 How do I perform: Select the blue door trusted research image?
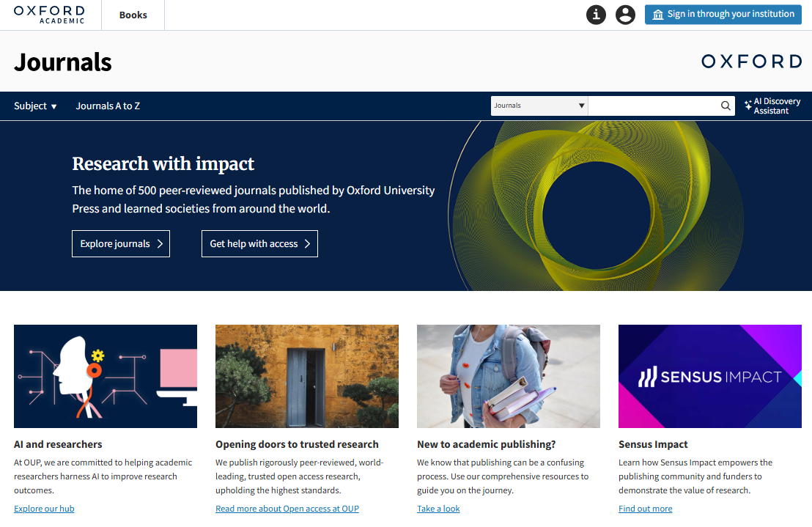click(307, 376)
